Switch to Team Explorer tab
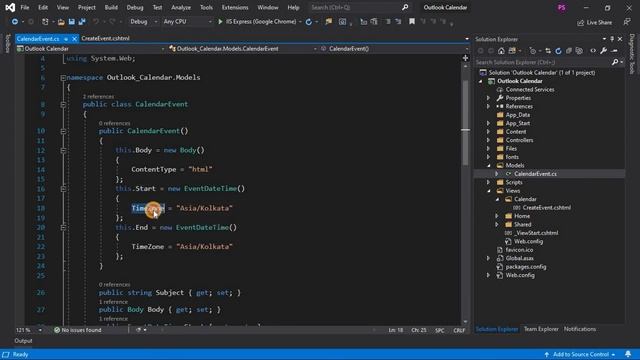Screen dimensions: 640x360 (x=541, y=329)
